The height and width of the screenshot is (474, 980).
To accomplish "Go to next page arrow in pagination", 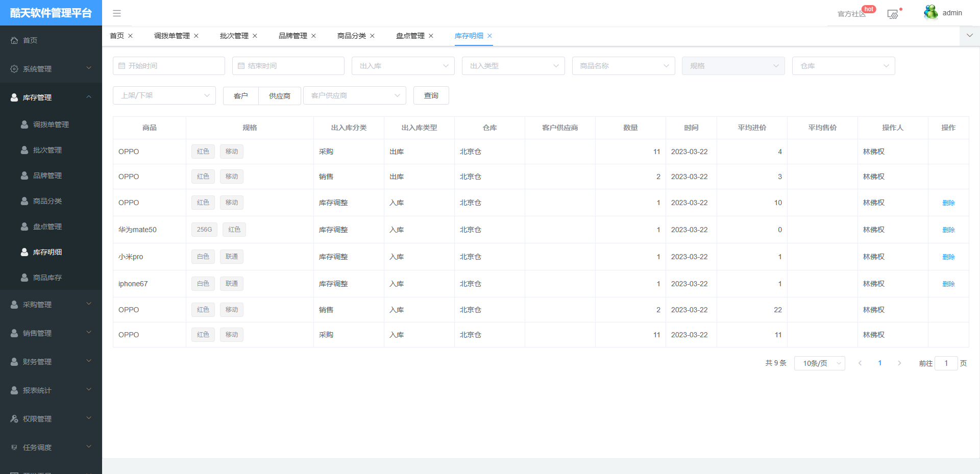I will click(899, 363).
